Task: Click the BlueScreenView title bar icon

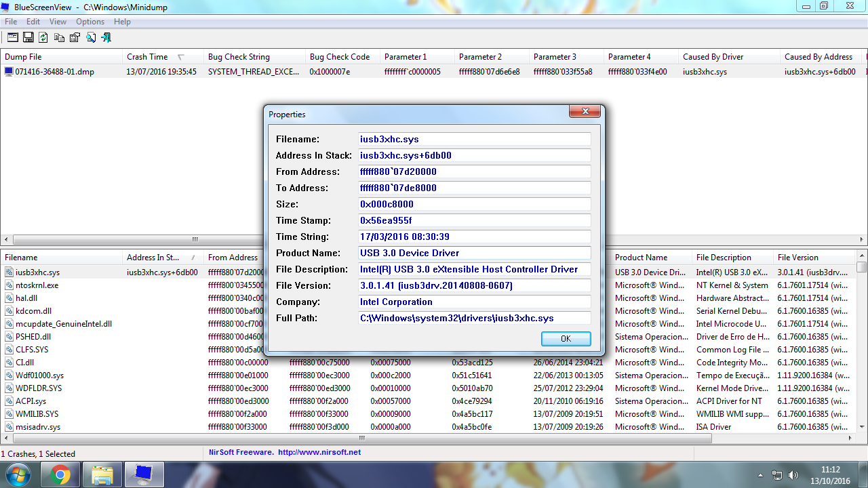Action: tap(7, 7)
